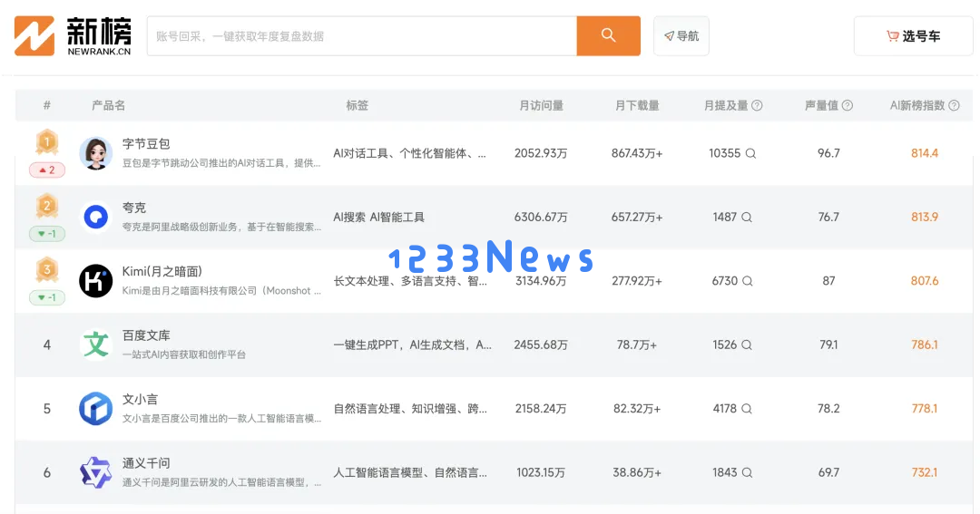Viewport: 980px width, 514px height.
Task: Click the 96.7 声量值 cell
Action: click(x=828, y=153)
